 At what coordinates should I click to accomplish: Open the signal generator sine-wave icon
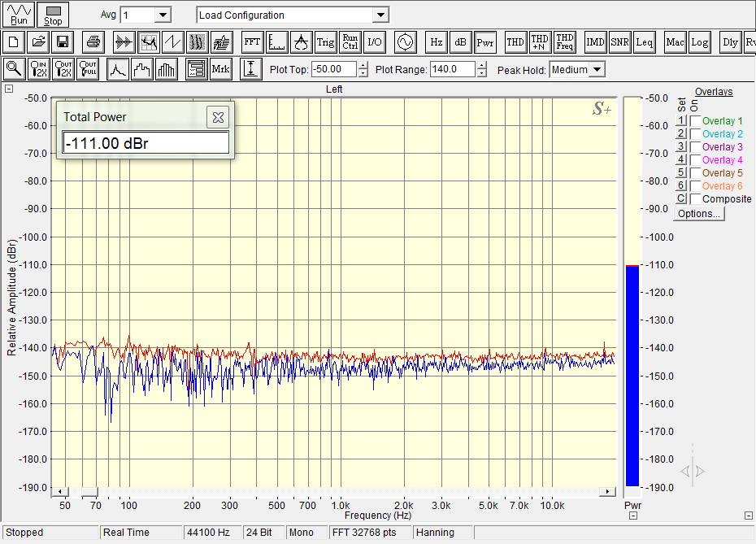tap(405, 41)
